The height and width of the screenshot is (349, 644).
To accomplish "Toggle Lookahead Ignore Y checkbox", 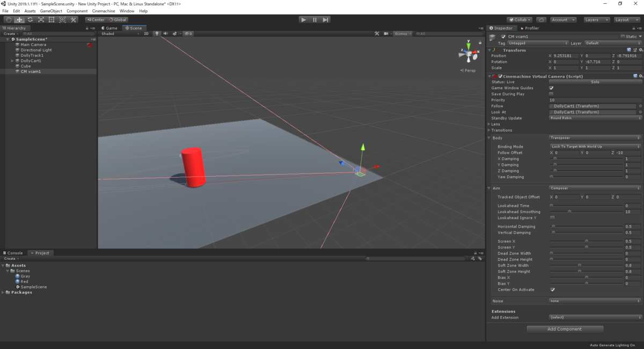I will (552, 217).
